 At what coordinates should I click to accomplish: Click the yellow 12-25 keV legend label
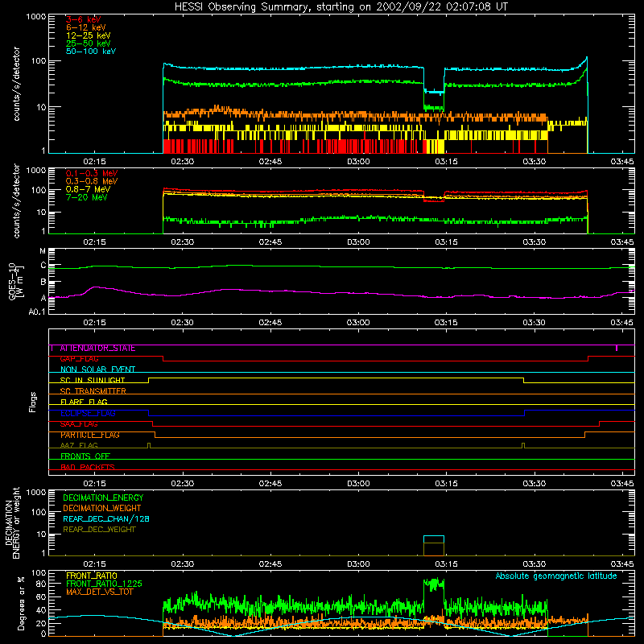click(x=89, y=35)
